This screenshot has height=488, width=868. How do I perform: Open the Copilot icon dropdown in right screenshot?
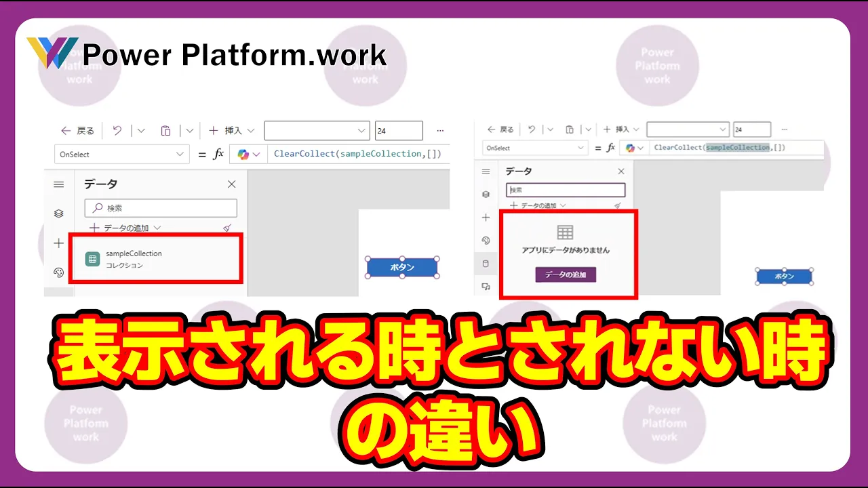click(635, 148)
